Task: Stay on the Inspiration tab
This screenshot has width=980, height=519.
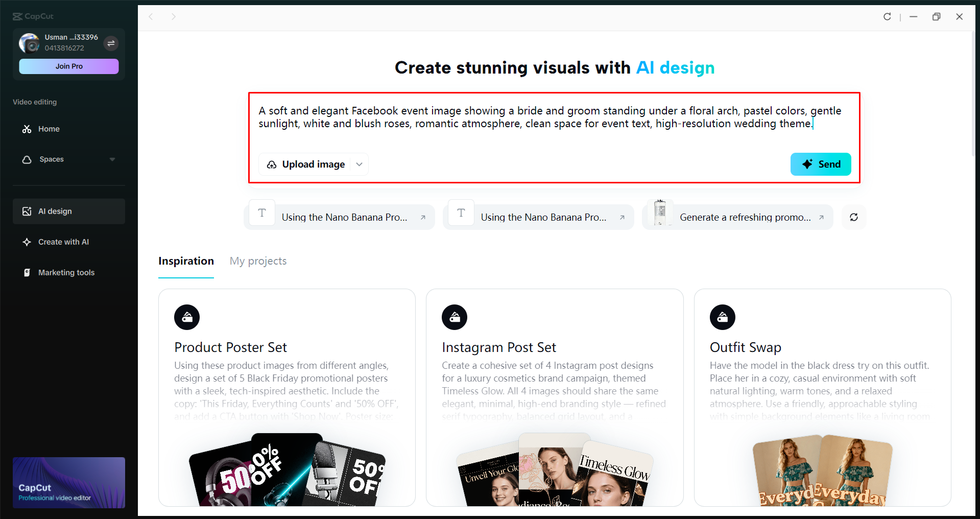Action: pos(185,261)
